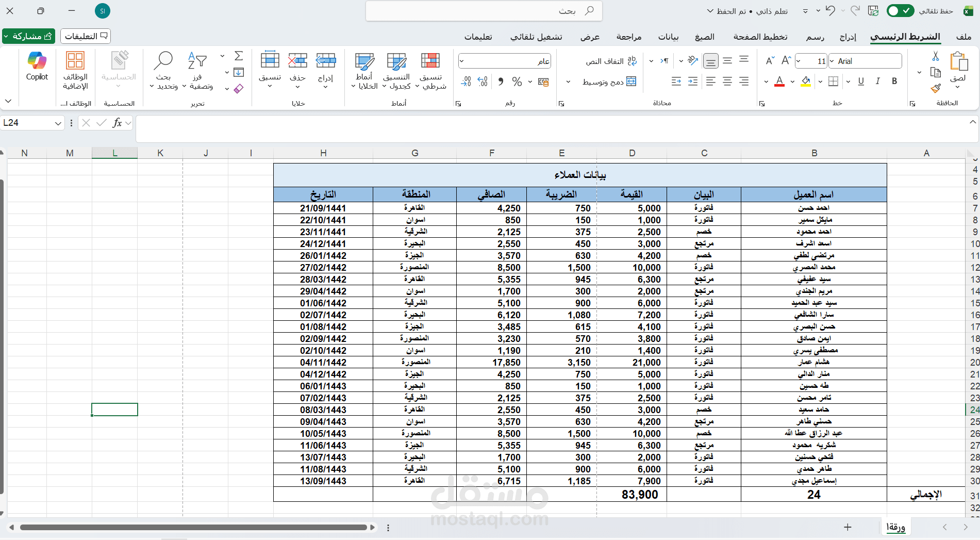Click the green Share button
The width and height of the screenshot is (980, 540).
point(29,36)
